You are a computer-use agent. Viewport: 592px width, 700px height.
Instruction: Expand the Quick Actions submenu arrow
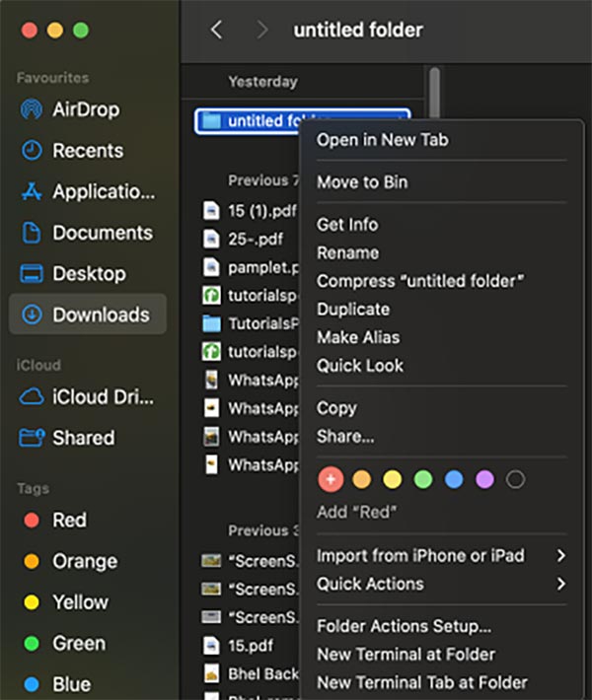[560, 585]
